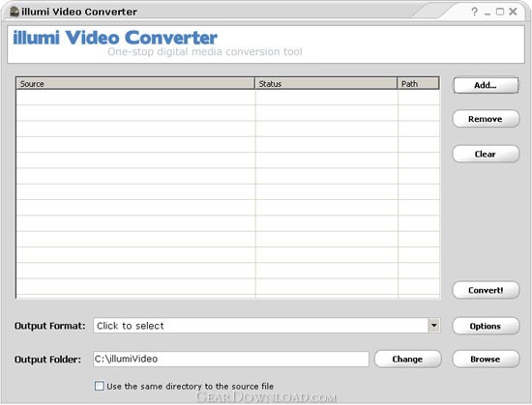Start conversion with Convert! button
Viewport: 532px width, 405px height.
[x=486, y=290]
